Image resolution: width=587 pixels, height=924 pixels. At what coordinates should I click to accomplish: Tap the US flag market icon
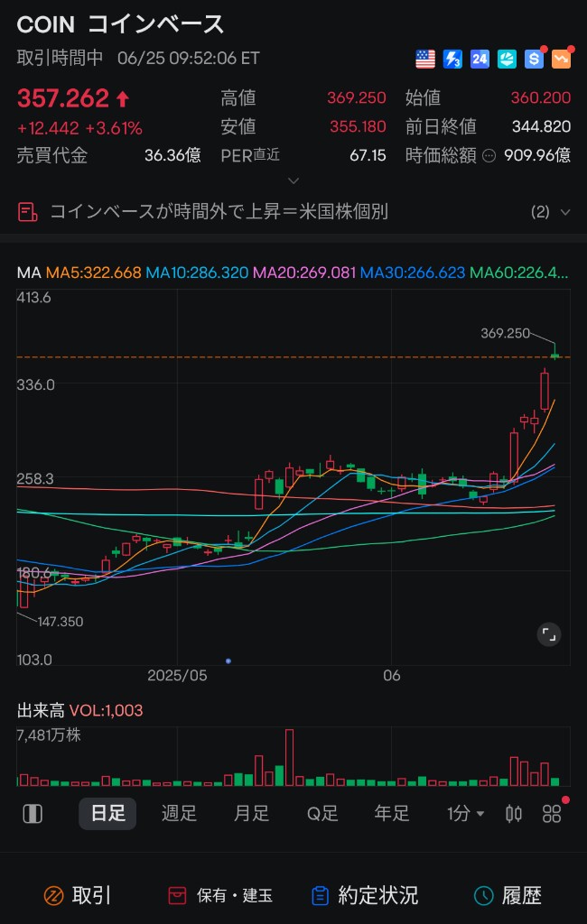pos(425,59)
